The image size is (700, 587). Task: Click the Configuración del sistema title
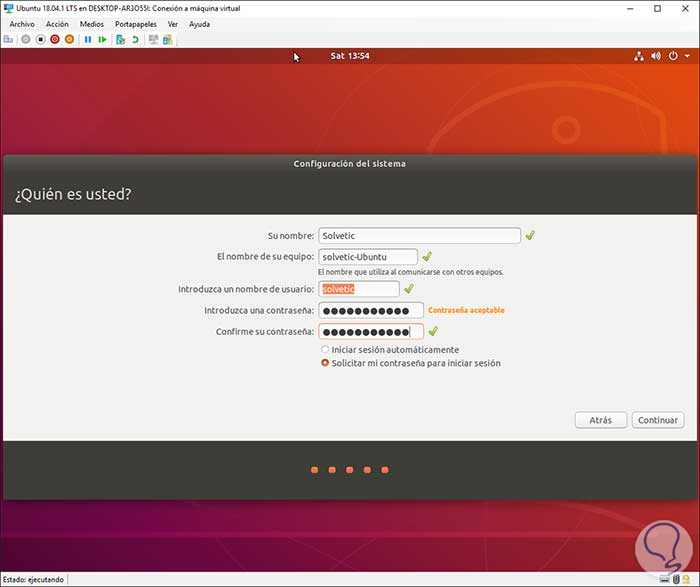coord(350,164)
